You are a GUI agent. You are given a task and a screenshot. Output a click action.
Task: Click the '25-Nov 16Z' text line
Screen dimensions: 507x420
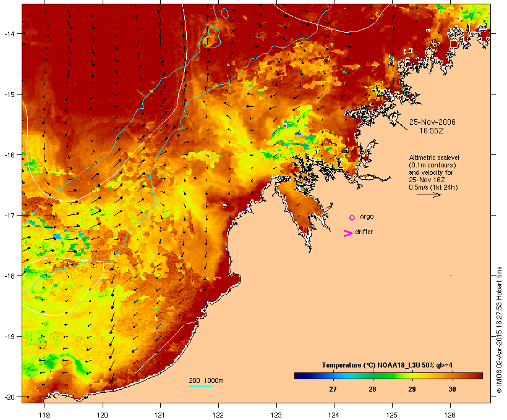[427, 180]
